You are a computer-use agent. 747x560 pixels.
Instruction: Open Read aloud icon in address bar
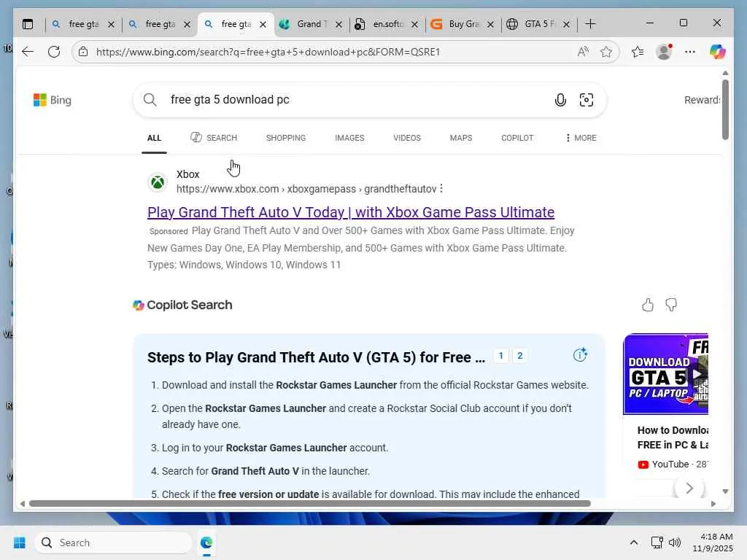click(x=583, y=52)
